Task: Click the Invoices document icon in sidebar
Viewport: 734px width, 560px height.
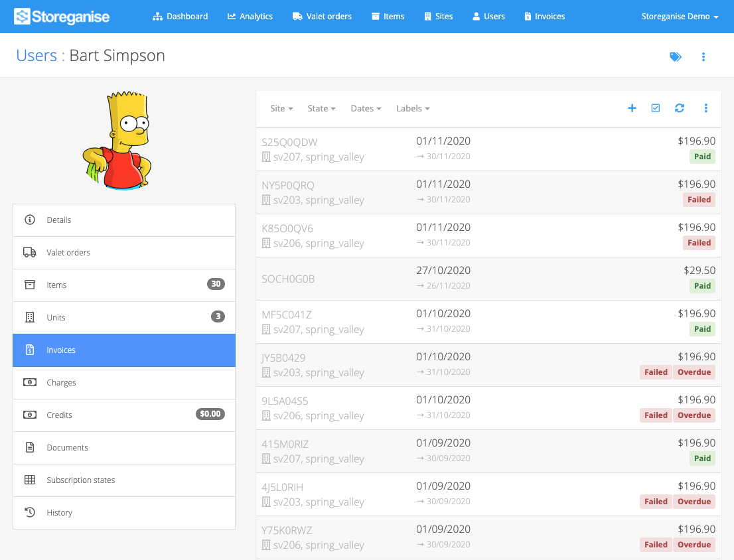Action: [29, 350]
